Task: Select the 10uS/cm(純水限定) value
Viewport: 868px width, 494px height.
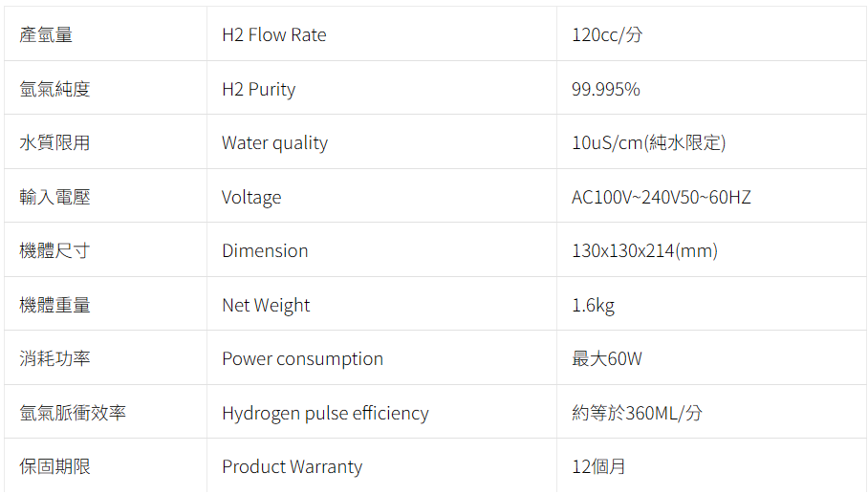Action: click(648, 143)
